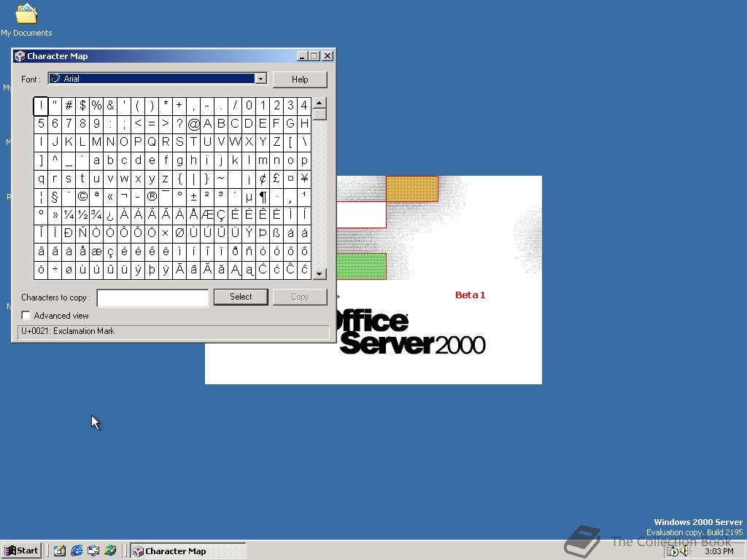Image resolution: width=747 pixels, height=560 pixels.
Task: Launch Internet Explorer from quick launch
Action: (x=77, y=551)
